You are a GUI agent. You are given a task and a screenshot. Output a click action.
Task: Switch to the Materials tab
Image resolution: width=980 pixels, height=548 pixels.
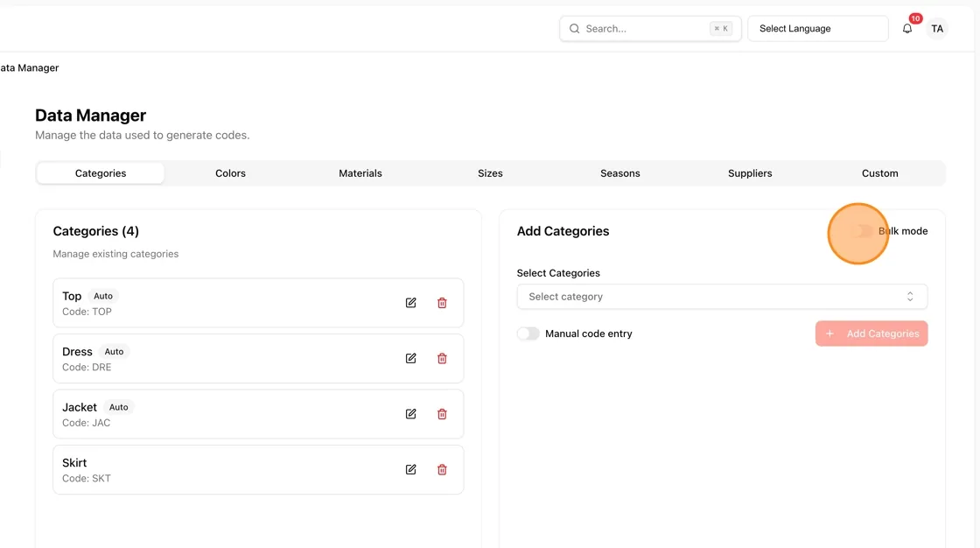360,173
